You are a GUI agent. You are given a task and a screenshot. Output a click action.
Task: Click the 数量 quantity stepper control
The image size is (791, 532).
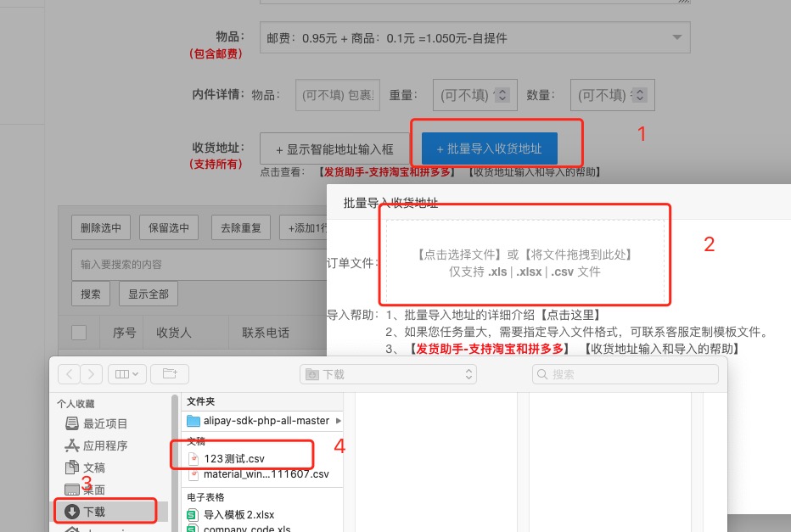[639, 95]
